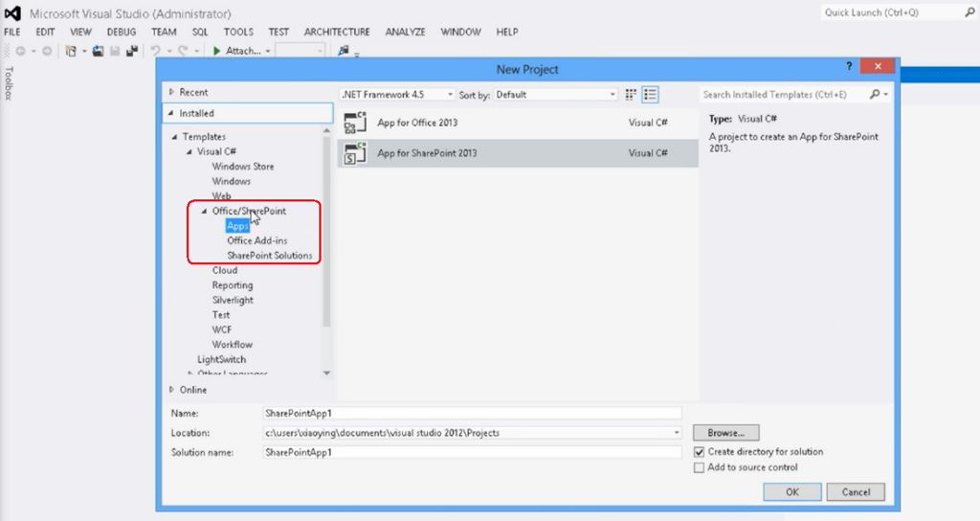
Task: Click the search magnifier in template search
Action: click(875, 95)
